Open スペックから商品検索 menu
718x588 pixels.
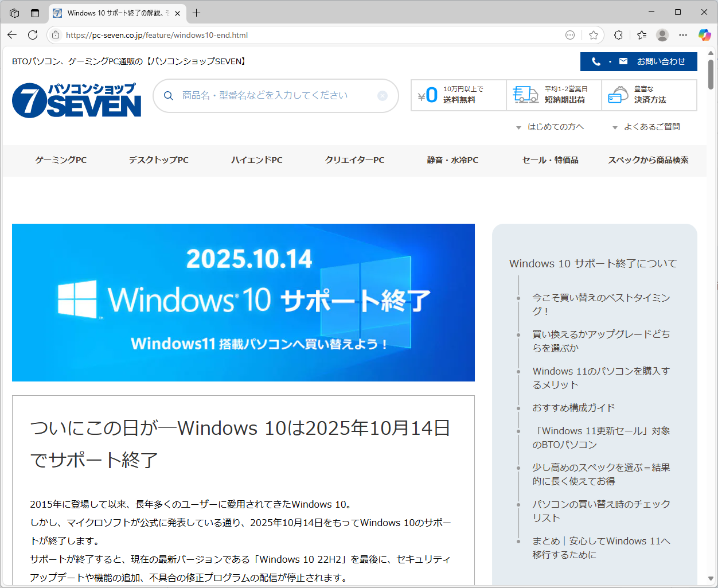pyautogui.click(x=648, y=160)
